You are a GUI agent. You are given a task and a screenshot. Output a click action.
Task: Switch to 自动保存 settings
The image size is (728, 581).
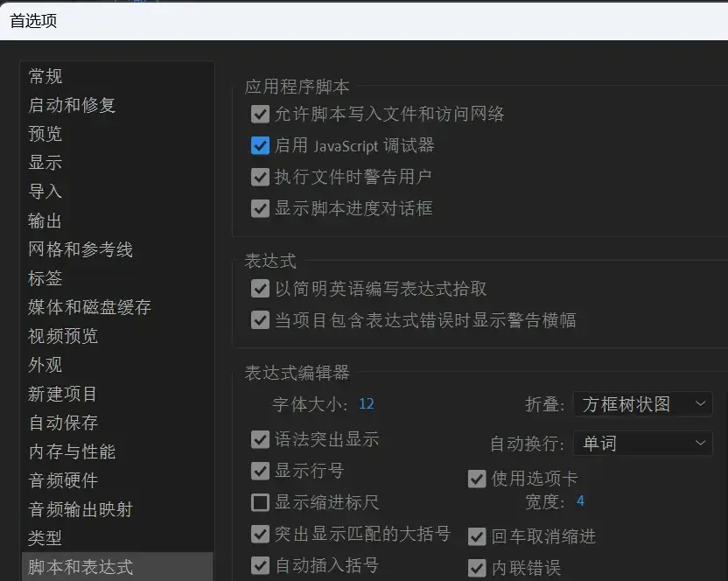(x=63, y=423)
